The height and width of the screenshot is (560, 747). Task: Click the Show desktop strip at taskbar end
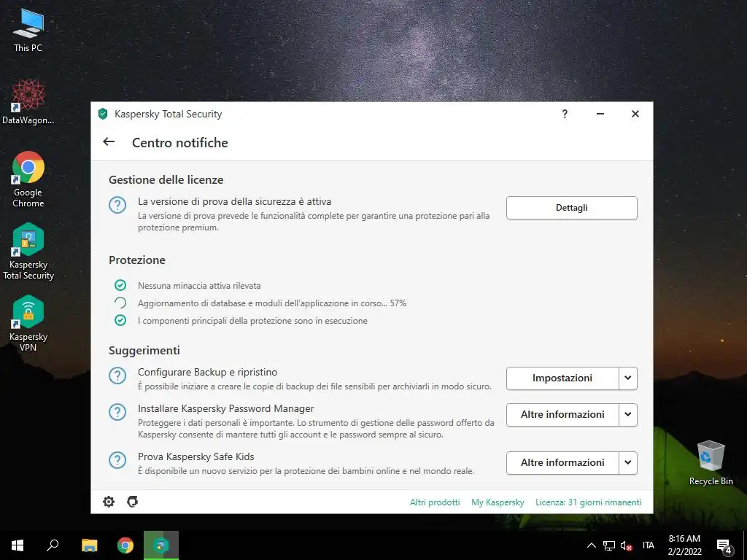pyautogui.click(x=745, y=545)
